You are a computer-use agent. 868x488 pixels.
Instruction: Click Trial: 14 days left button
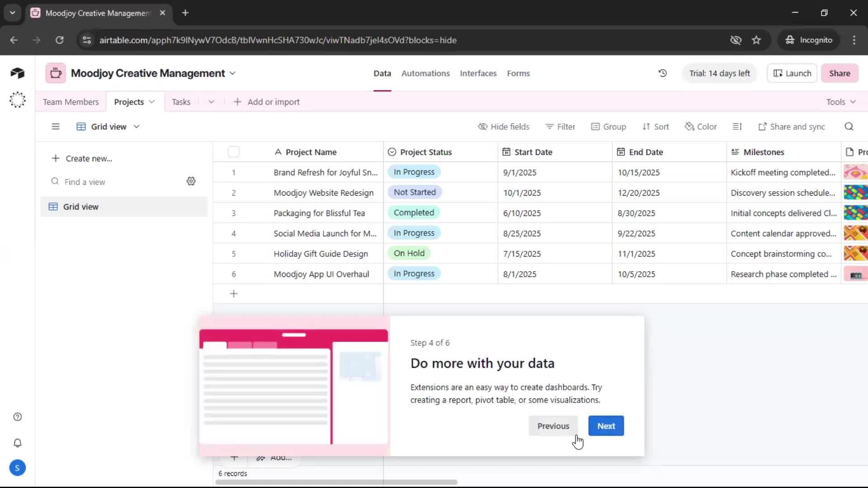click(719, 73)
